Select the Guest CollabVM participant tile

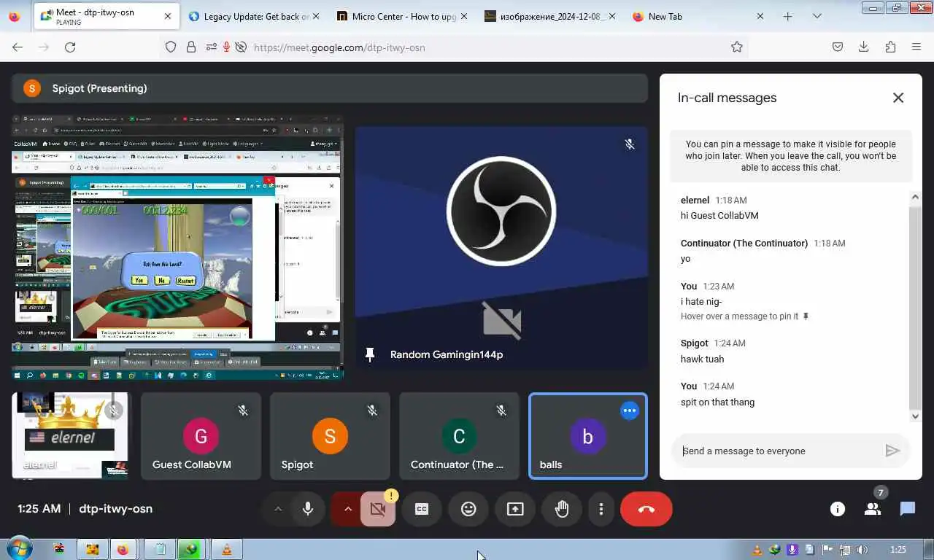tap(201, 436)
